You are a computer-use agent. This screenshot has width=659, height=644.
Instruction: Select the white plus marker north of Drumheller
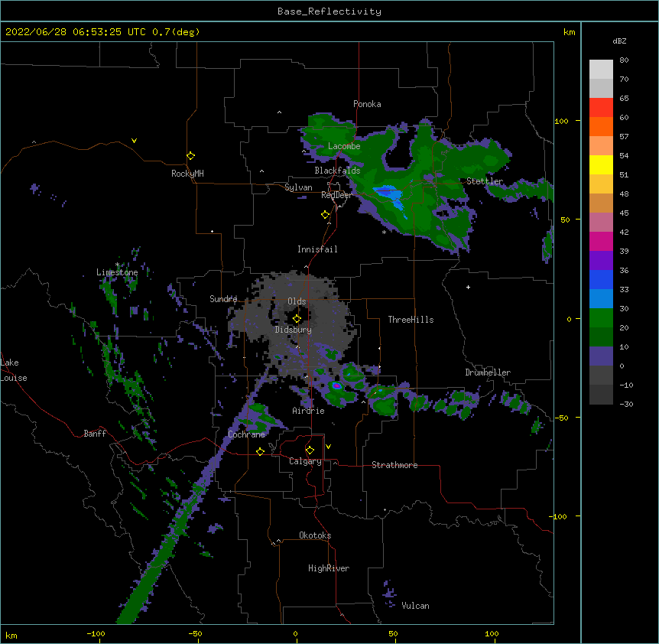[x=468, y=287]
